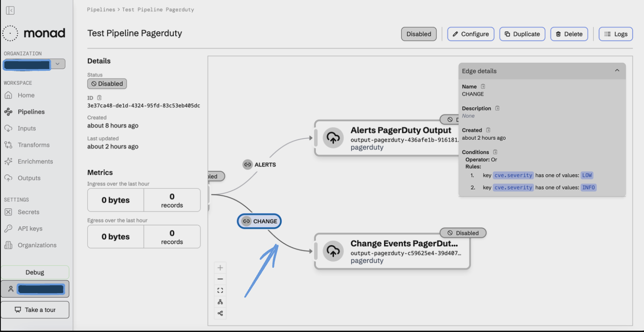
Task: Collapse the Edge details panel
Action: 617,71
